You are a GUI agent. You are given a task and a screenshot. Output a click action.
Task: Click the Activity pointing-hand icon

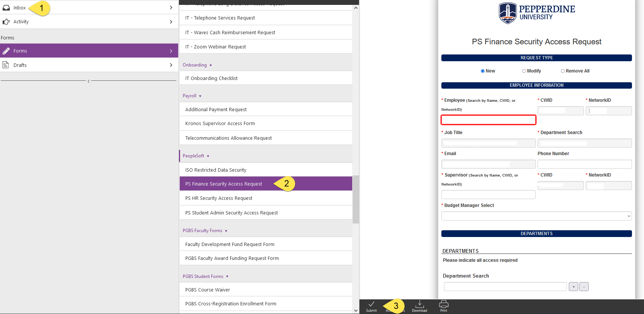[x=6, y=22]
